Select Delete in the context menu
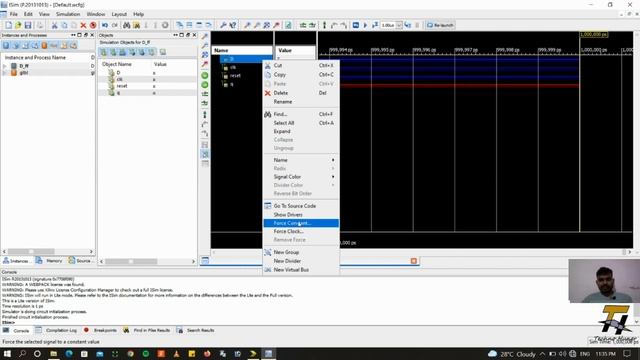Screen dimensions: 640x360 click(301, 93)
